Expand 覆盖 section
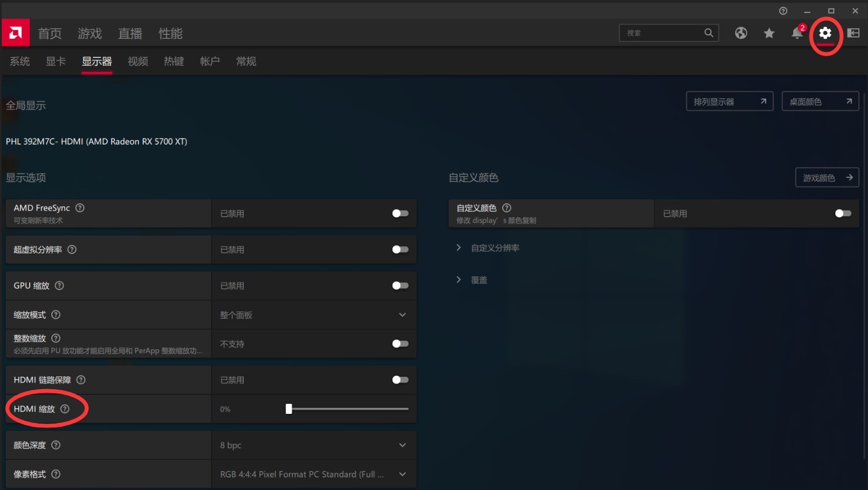868x490 pixels. coord(472,280)
